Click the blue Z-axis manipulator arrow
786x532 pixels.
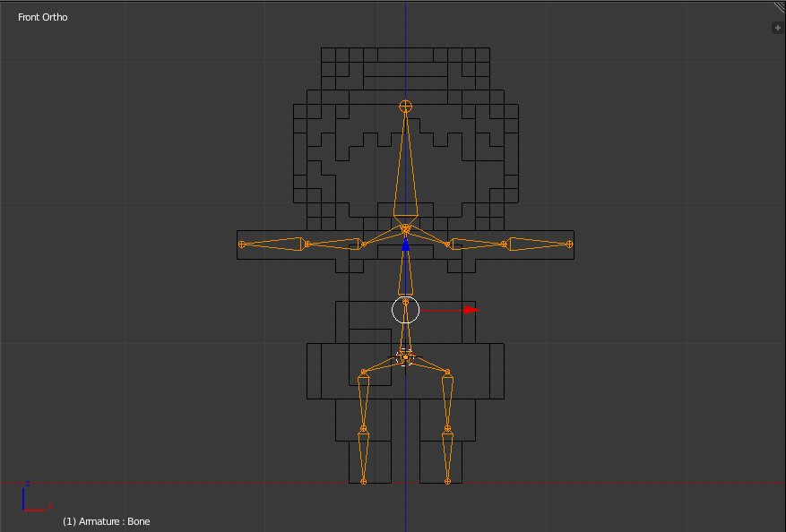point(405,245)
